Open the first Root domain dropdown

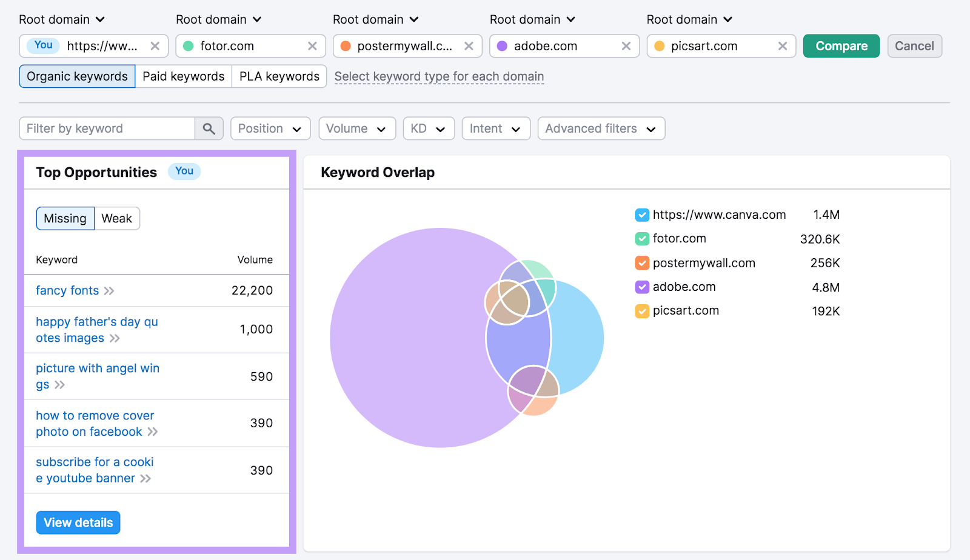pyautogui.click(x=62, y=19)
